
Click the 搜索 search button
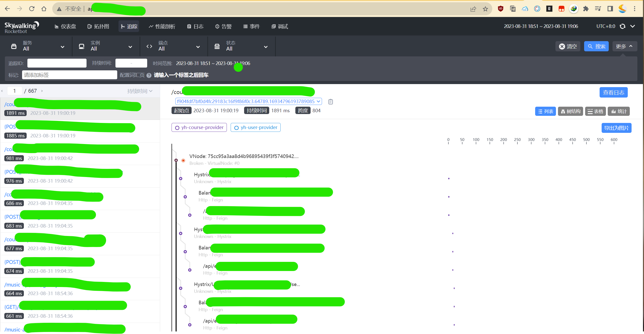[596, 46]
